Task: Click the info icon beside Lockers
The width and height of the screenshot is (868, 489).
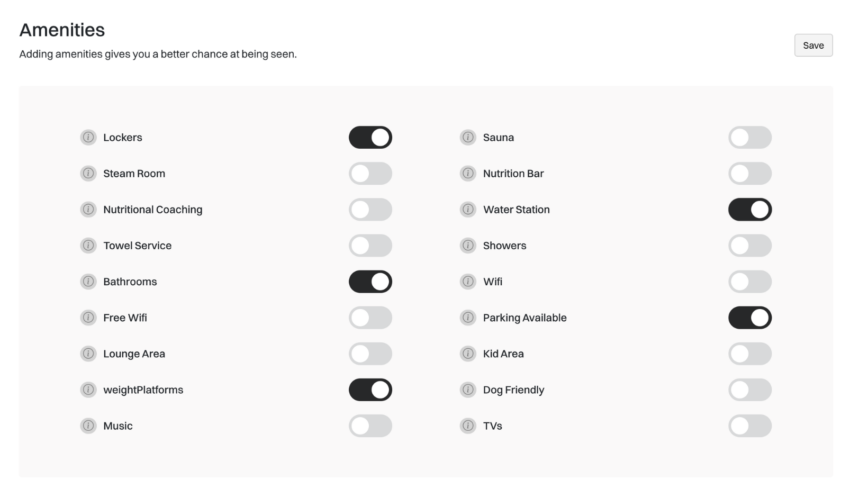Action: [x=88, y=138]
